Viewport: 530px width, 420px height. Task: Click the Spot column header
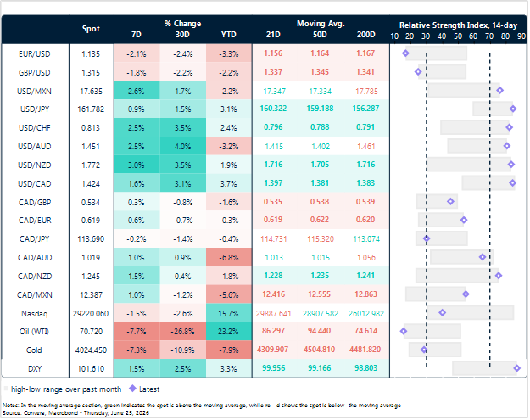[91, 29]
